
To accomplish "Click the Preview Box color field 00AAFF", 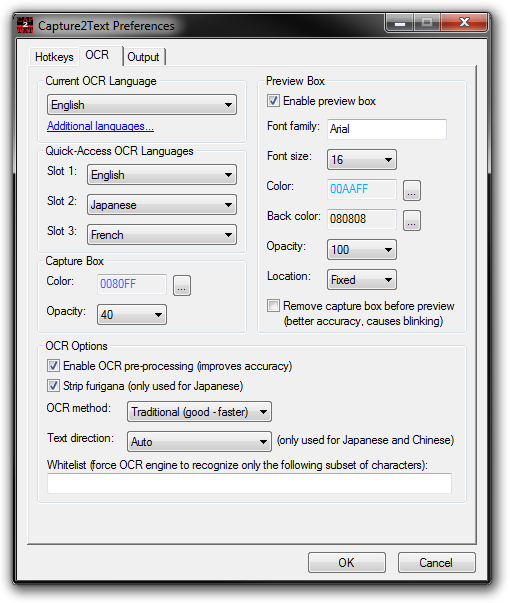I will [362, 189].
